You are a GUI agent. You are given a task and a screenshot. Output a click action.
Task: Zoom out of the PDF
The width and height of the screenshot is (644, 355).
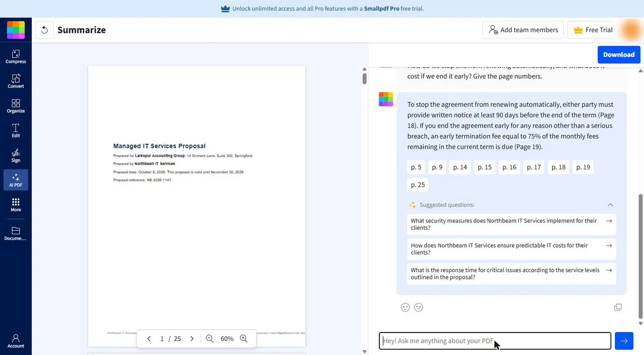(210, 339)
